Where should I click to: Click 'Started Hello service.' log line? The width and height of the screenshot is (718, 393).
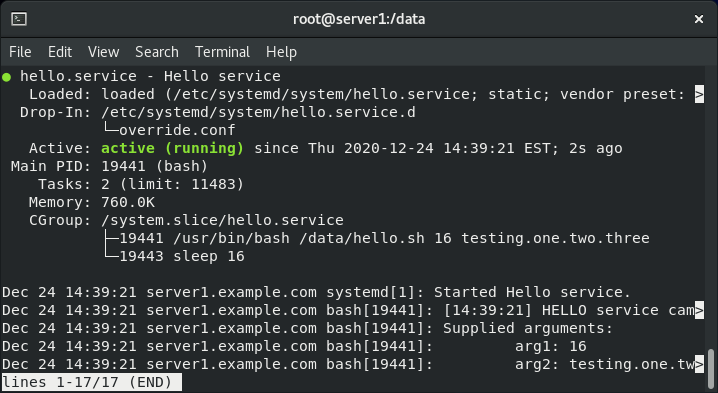coord(532,292)
